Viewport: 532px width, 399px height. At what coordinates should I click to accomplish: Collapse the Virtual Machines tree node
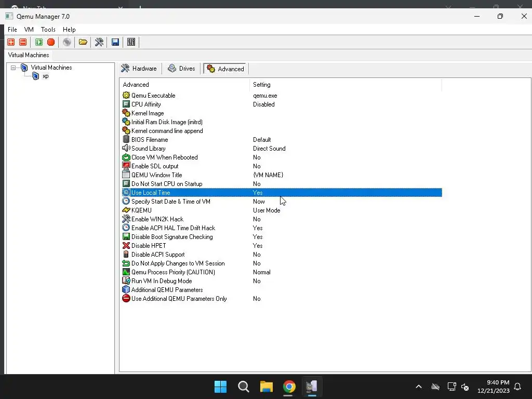pos(13,68)
